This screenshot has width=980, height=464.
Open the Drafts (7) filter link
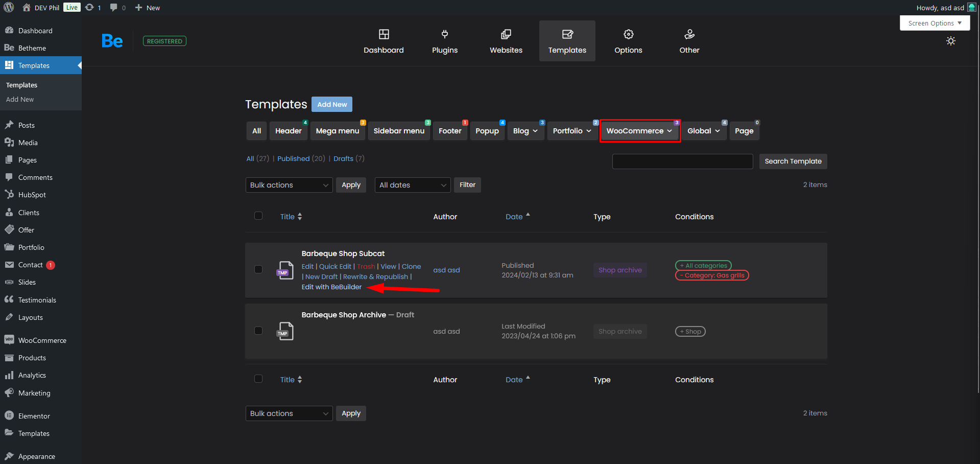click(349, 158)
